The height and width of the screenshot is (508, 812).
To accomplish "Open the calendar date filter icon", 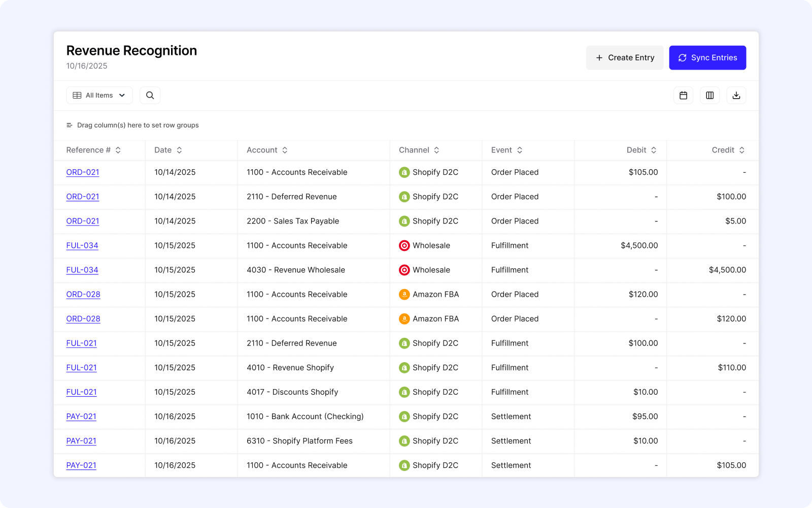I will [x=683, y=95].
